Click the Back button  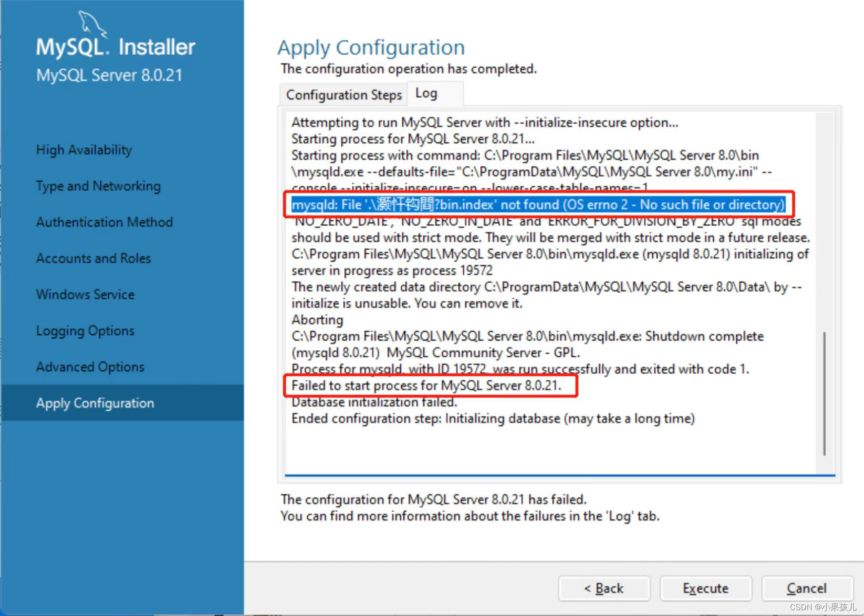point(604,588)
